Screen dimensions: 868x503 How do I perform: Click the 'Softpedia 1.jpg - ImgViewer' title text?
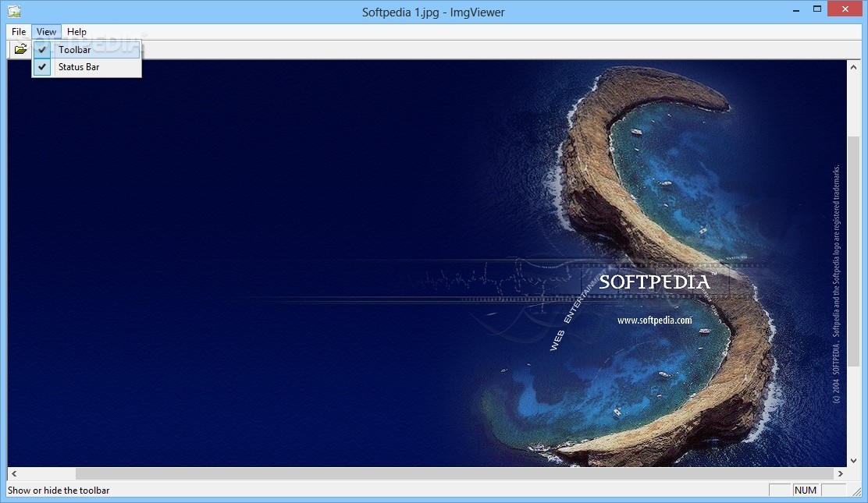point(433,12)
